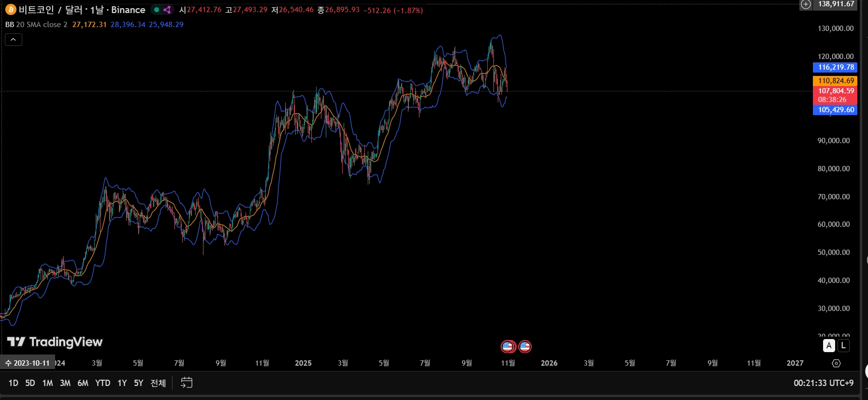This screenshot has height=400, width=868.
Task: Click the low price value 26,540.46
Action: 296,10
